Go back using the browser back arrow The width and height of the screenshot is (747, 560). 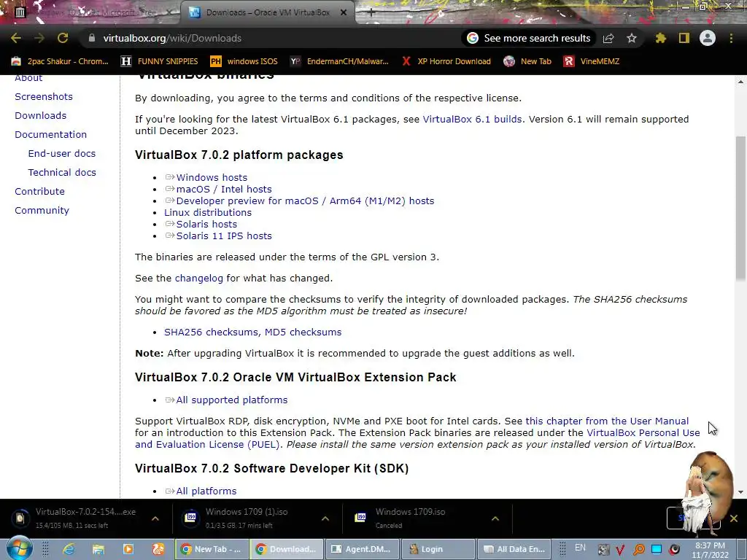click(16, 38)
